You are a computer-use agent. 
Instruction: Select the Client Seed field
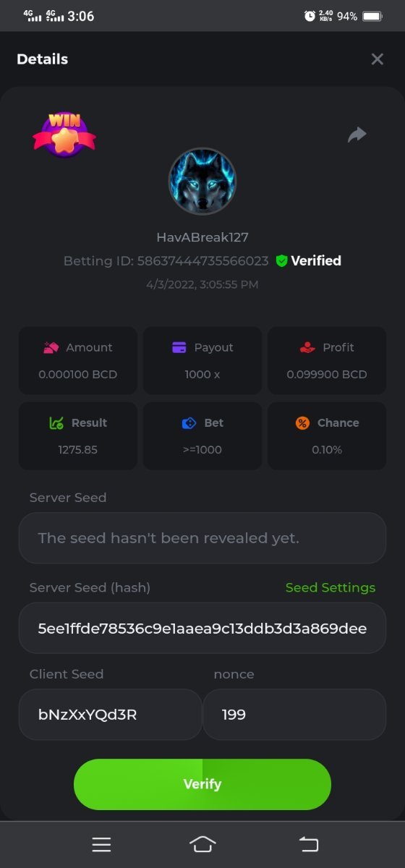click(110, 715)
